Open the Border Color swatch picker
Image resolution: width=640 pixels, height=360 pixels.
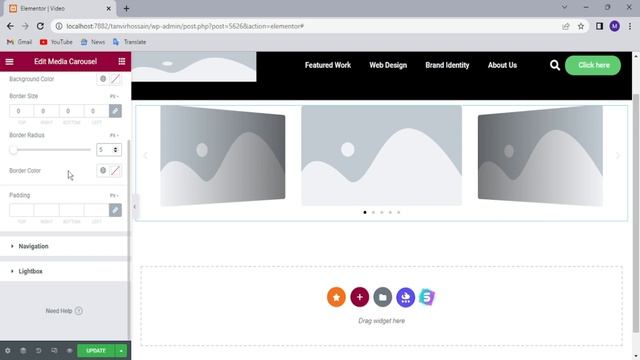pos(116,171)
